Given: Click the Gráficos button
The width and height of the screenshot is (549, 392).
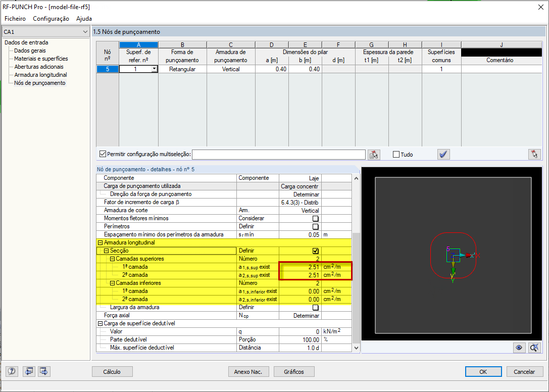Looking at the screenshot, I should pos(294,372).
